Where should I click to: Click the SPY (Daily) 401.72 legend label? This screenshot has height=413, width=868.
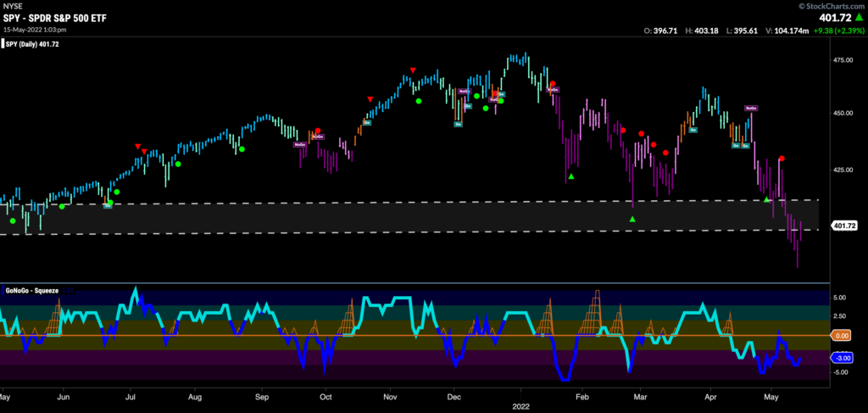coord(31,44)
